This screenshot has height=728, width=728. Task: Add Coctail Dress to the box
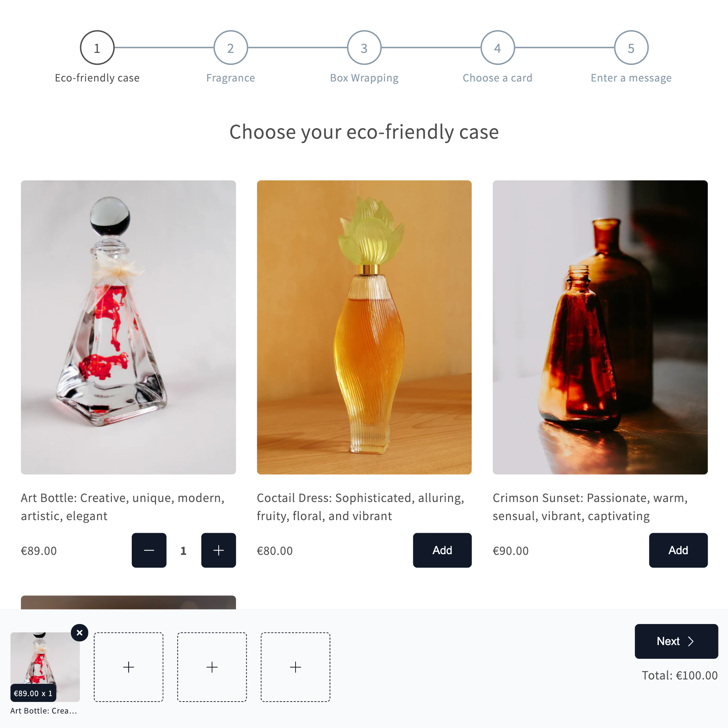[x=442, y=550]
